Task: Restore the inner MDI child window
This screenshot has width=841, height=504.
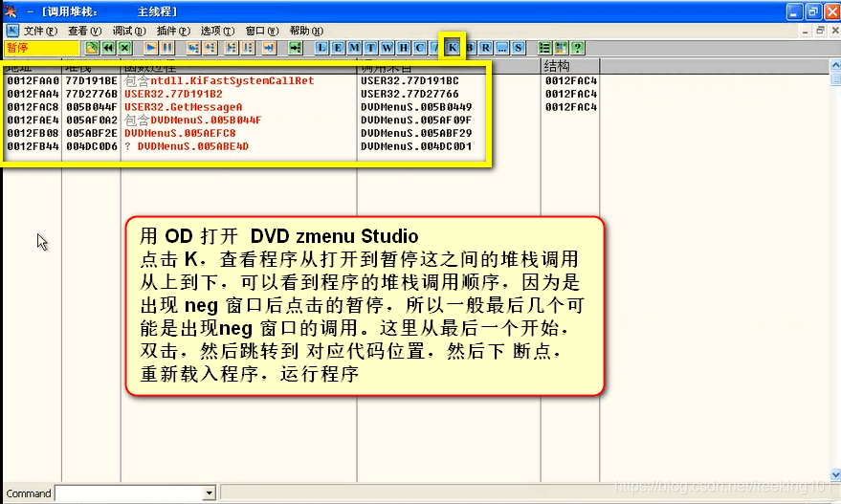Action: pos(820,31)
